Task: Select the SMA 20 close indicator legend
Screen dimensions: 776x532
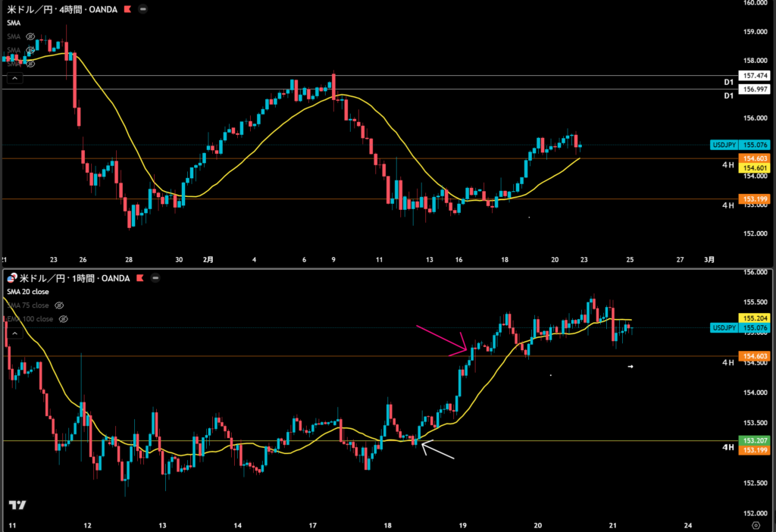Action: coord(30,293)
